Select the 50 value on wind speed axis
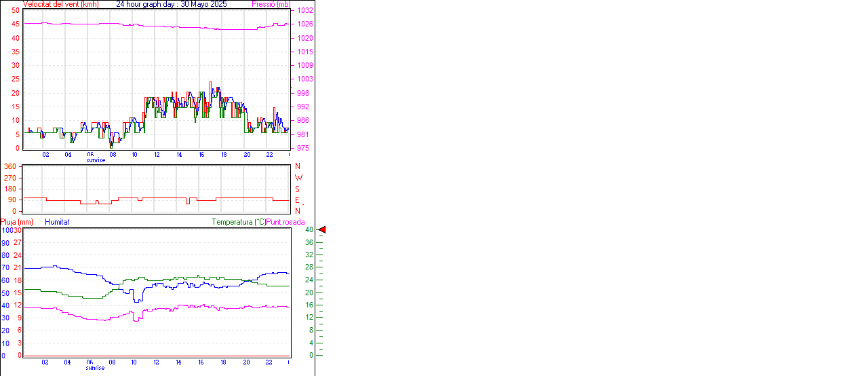 15,11
